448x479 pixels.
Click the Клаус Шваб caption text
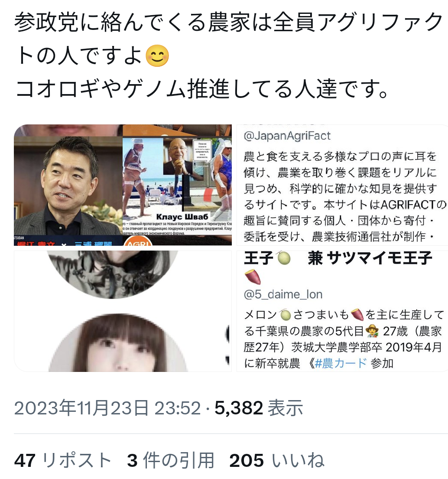(x=182, y=217)
